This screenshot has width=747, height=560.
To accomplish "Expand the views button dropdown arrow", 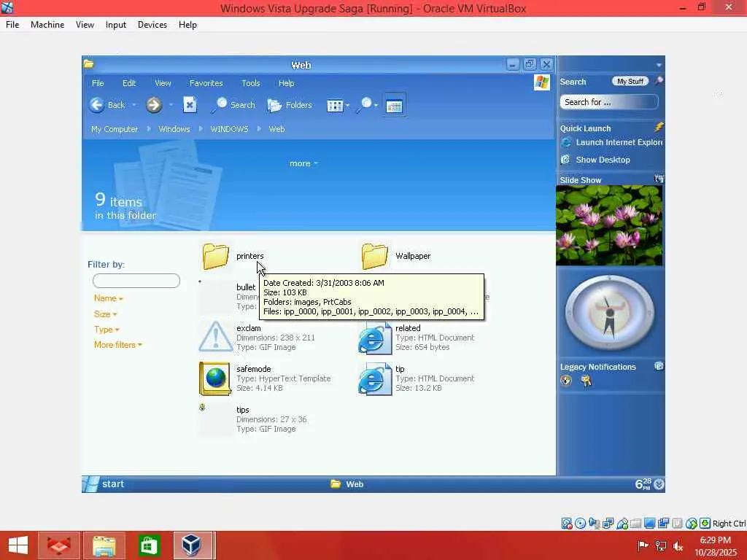I will click(347, 105).
